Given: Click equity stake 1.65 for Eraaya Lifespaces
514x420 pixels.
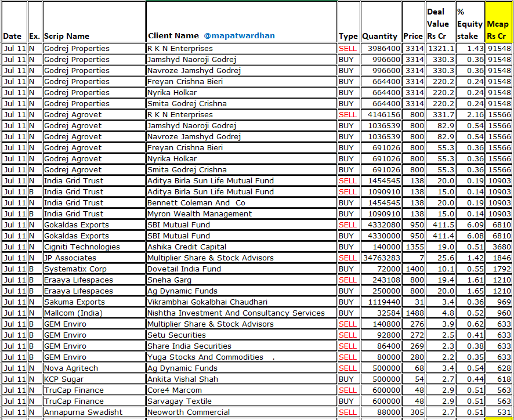Looking at the screenshot, I should click(x=470, y=291).
